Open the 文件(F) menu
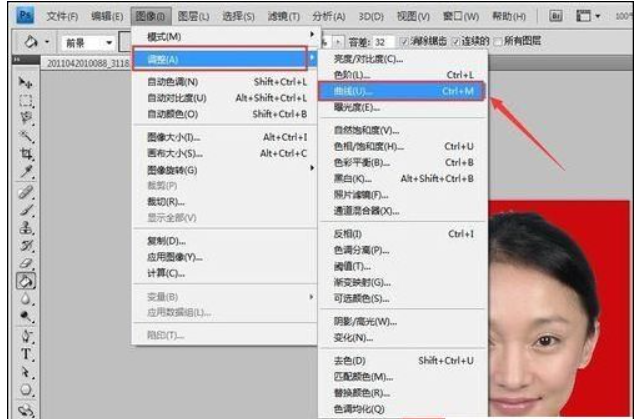This screenshot has width=635, height=419. [x=62, y=16]
